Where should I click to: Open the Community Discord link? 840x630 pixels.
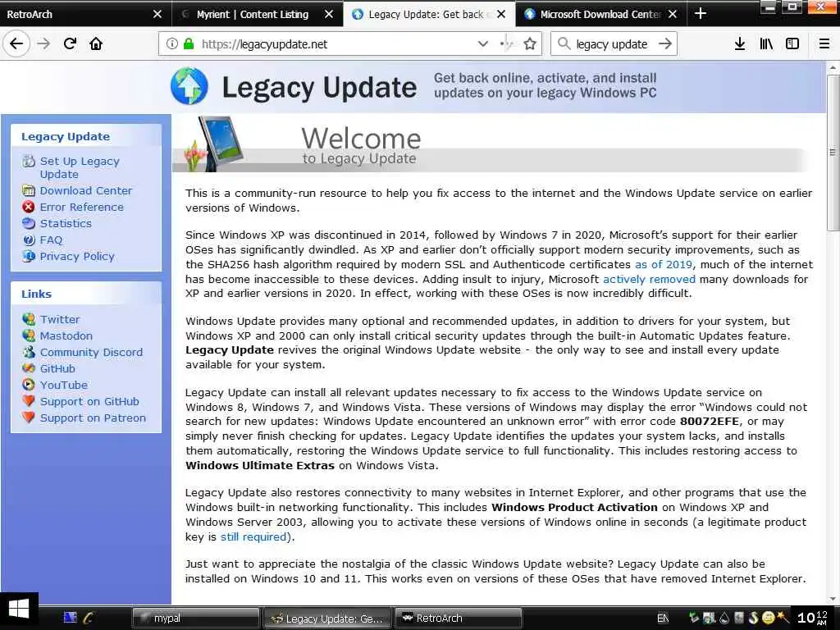click(91, 352)
